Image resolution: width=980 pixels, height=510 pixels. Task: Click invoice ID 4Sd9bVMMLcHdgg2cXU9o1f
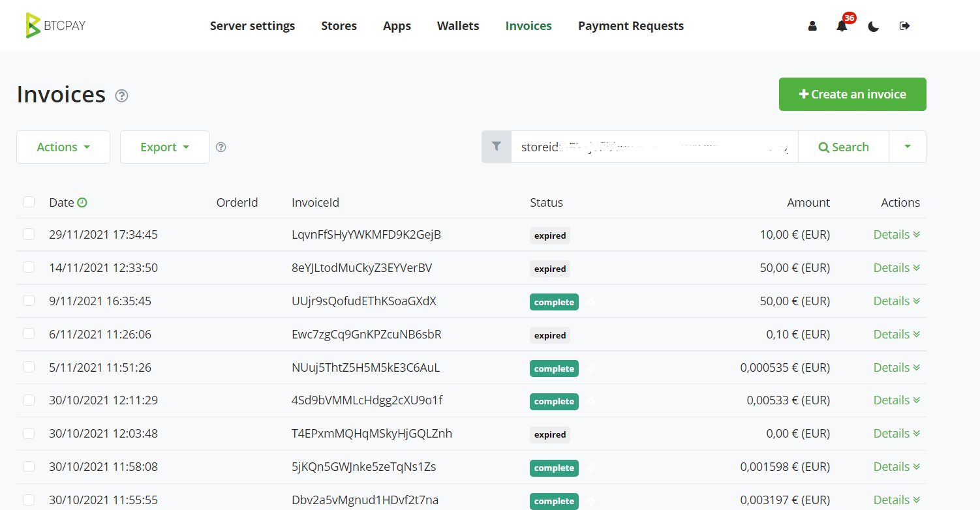(367, 400)
